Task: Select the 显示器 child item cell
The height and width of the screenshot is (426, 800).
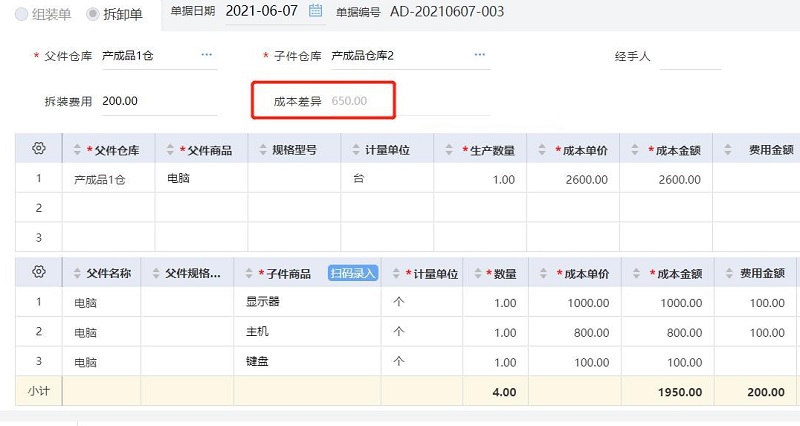Action: 305,302
